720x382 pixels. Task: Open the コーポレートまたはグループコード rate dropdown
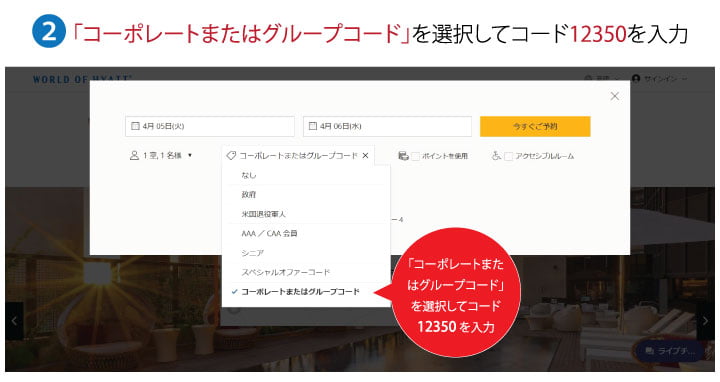click(x=298, y=156)
